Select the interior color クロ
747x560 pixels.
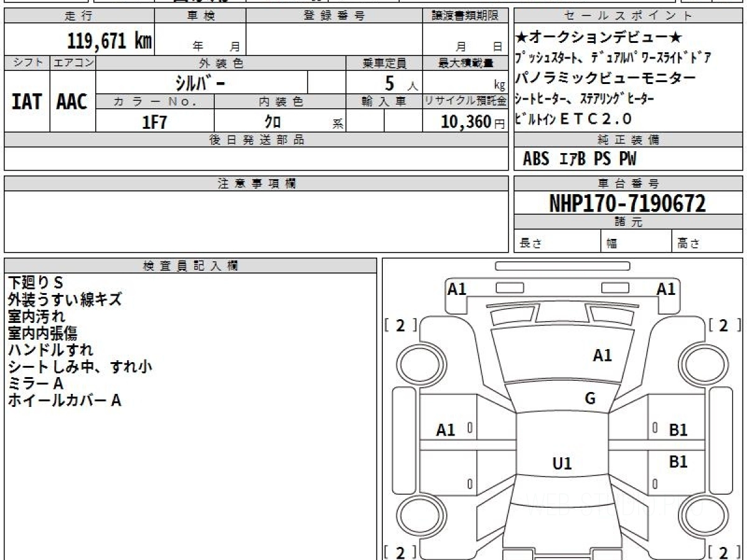273,121
